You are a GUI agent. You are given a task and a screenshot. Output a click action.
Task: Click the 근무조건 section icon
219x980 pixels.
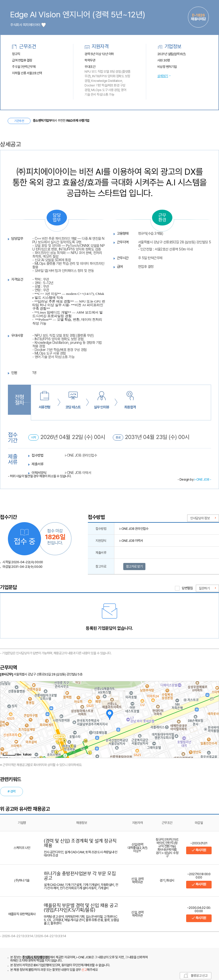[14, 46]
